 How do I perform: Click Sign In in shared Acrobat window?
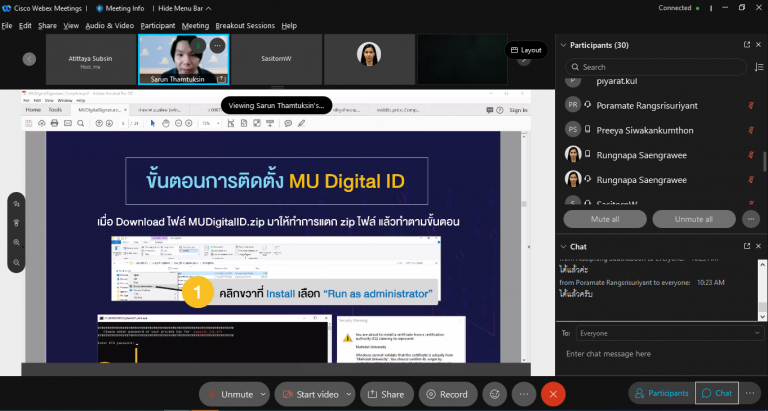pos(518,110)
